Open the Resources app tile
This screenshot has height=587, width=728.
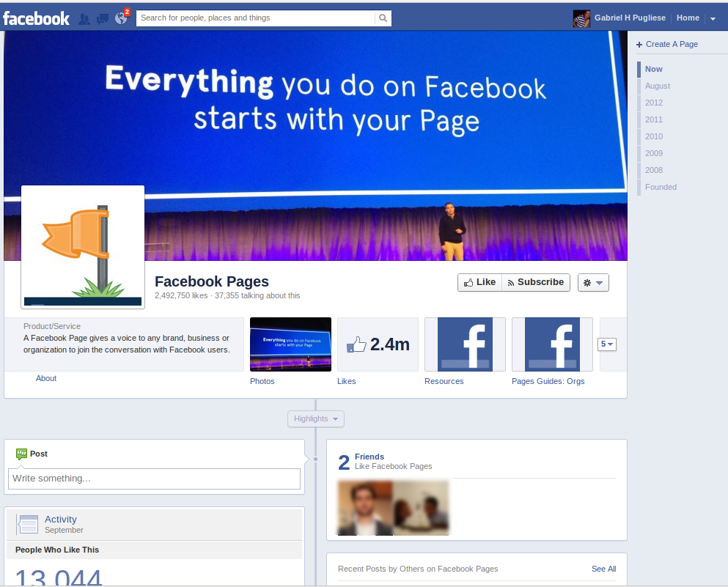point(465,344)
